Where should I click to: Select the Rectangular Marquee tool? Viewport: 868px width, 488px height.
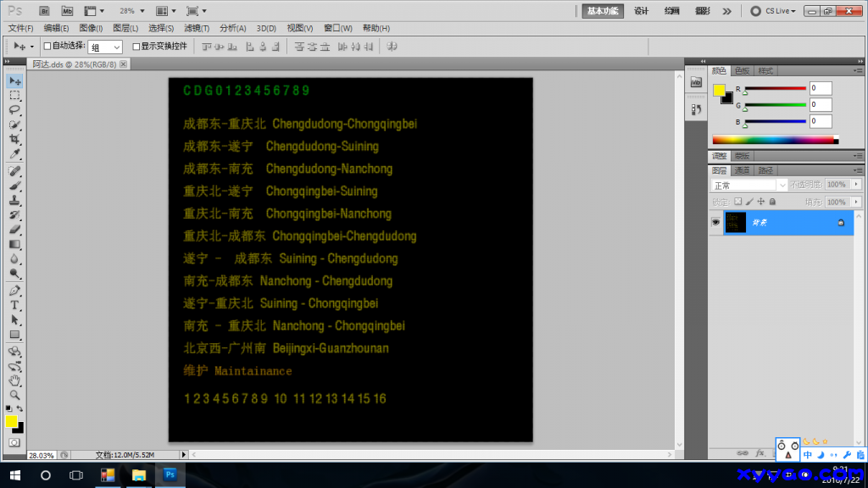point(14,96)
